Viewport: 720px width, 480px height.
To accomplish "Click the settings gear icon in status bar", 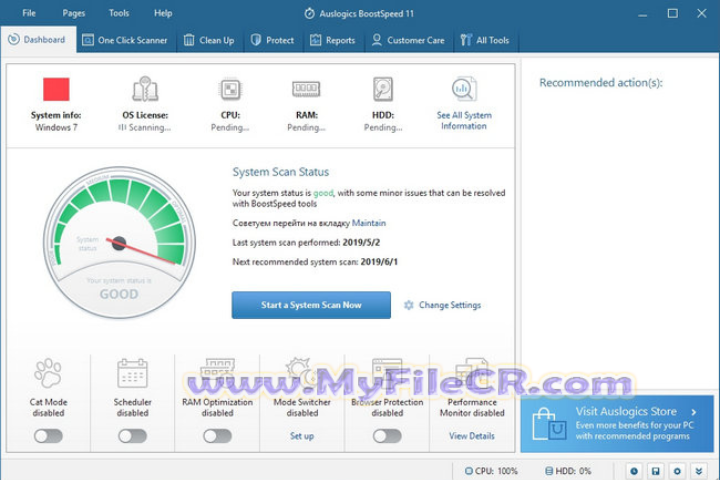I will coord(677,471).
